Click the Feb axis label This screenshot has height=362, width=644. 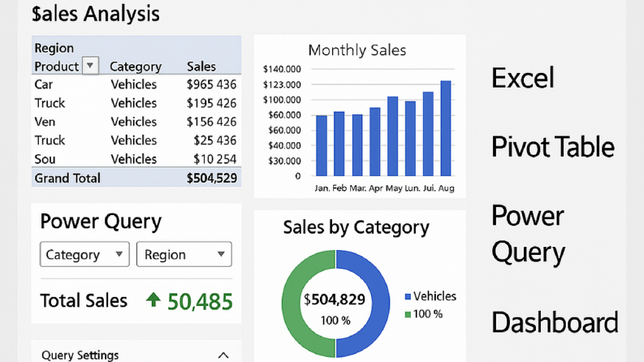pos(339,188)
